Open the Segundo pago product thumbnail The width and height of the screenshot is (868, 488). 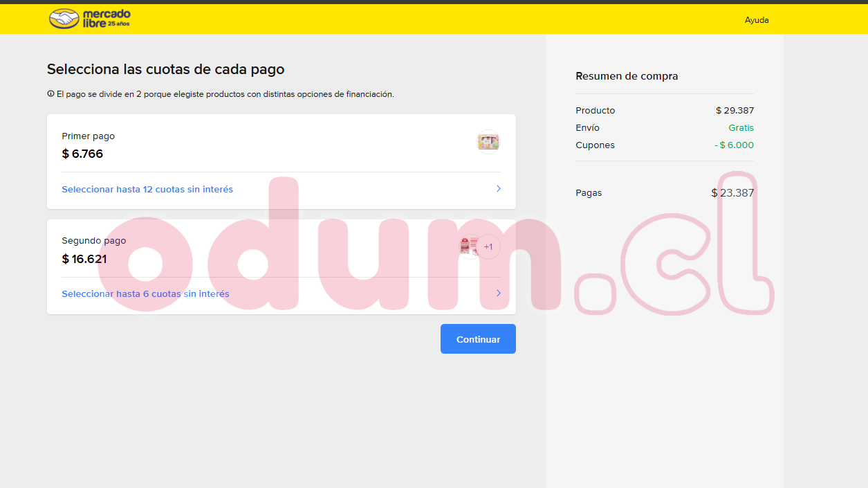pyautogui.click(x=468, y=246)
